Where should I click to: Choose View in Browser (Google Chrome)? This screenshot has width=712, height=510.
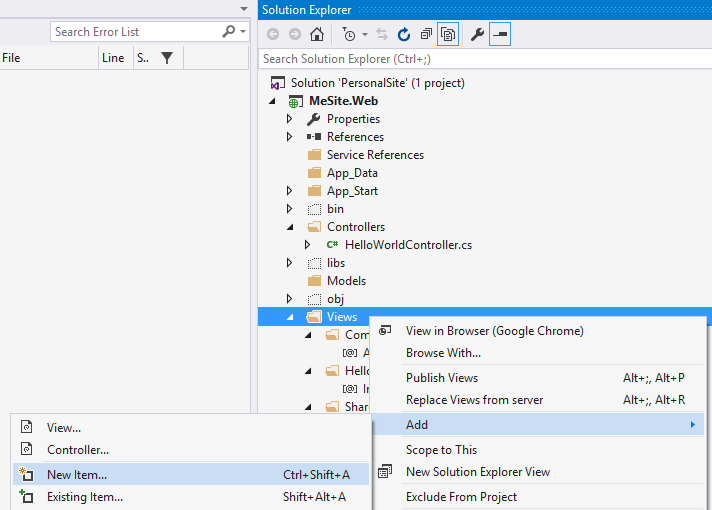pyautogui.click(x=494, y=331)
